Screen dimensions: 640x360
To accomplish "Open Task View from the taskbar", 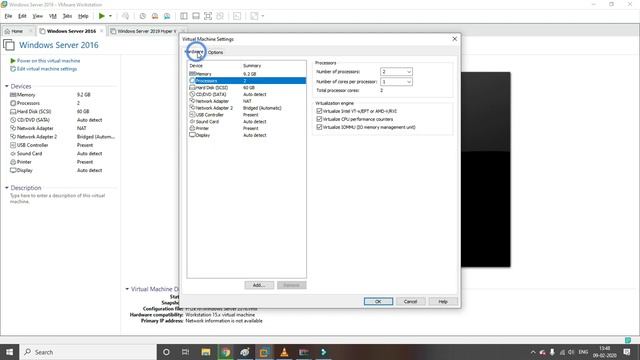I will coord(185,352).
